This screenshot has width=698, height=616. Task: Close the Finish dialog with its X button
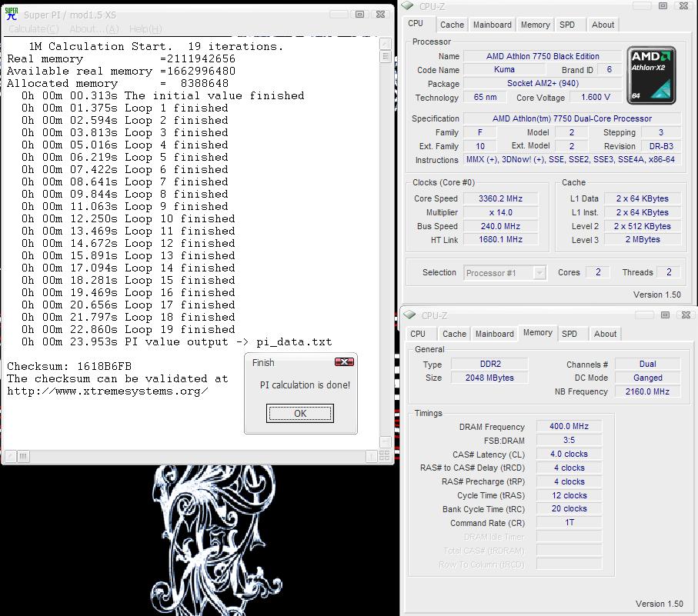344,362
